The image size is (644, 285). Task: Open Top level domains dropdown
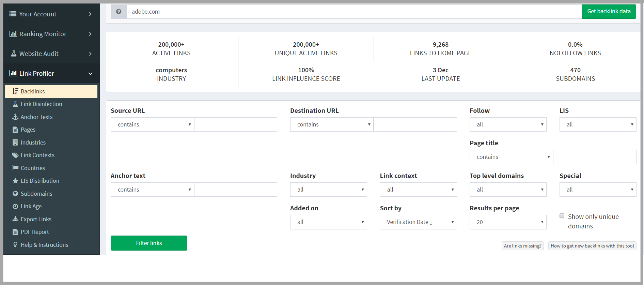[x=508, y=190]
